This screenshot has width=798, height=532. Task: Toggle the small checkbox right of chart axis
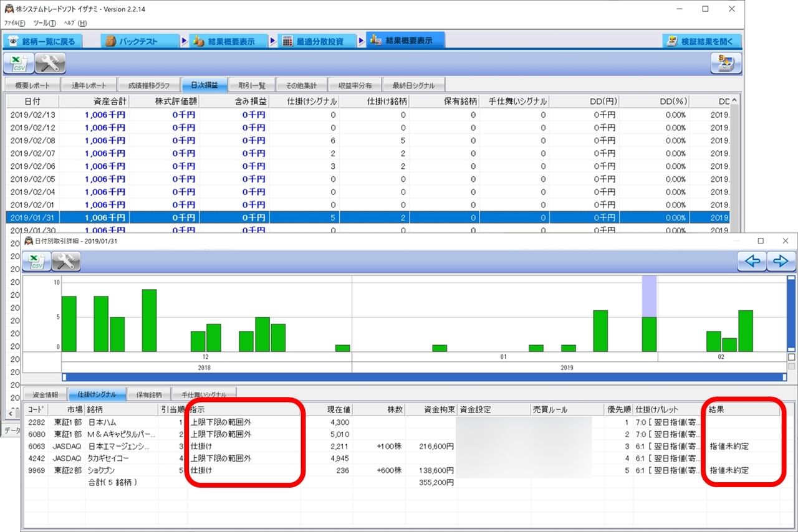[791, 357]
